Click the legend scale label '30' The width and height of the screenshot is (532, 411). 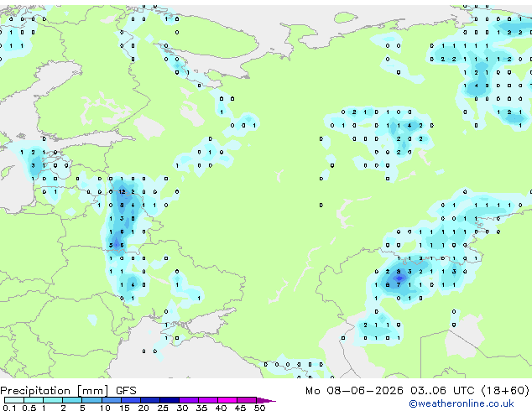[182, 408]
